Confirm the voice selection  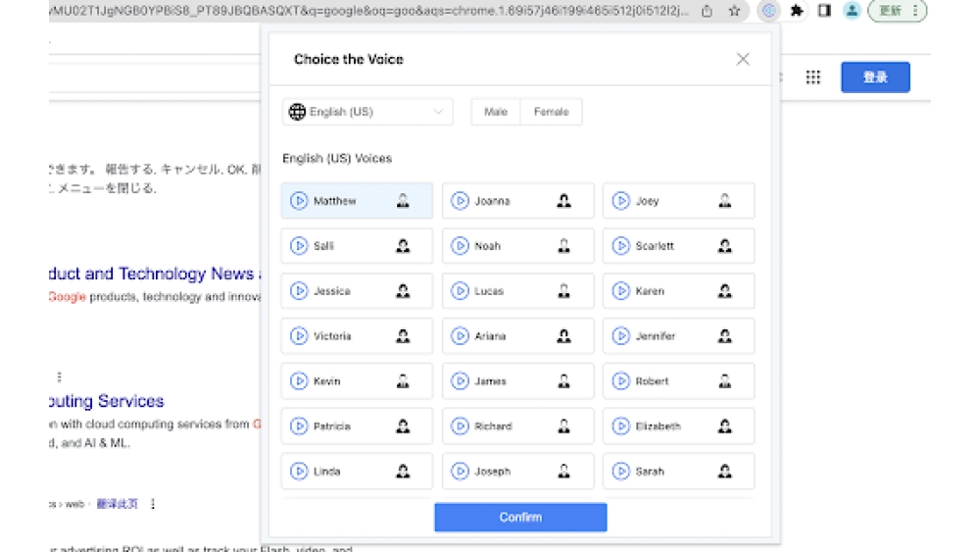coord(520,517)
